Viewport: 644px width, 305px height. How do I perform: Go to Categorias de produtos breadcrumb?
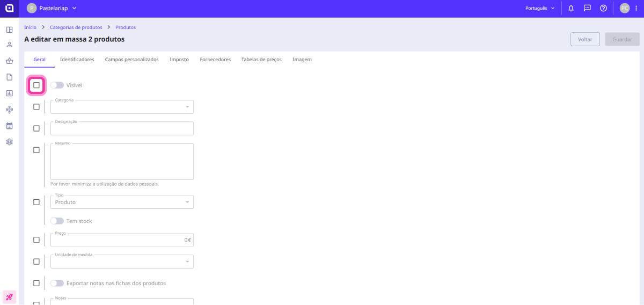[76, 27]
